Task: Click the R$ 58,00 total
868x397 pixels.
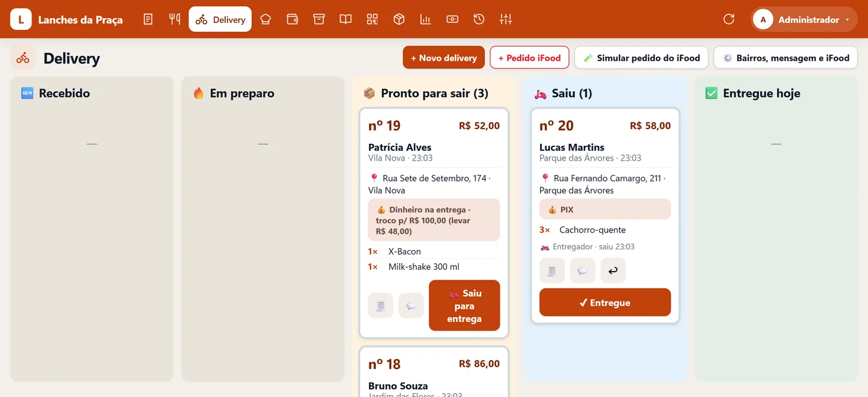Action: [650, 125]
